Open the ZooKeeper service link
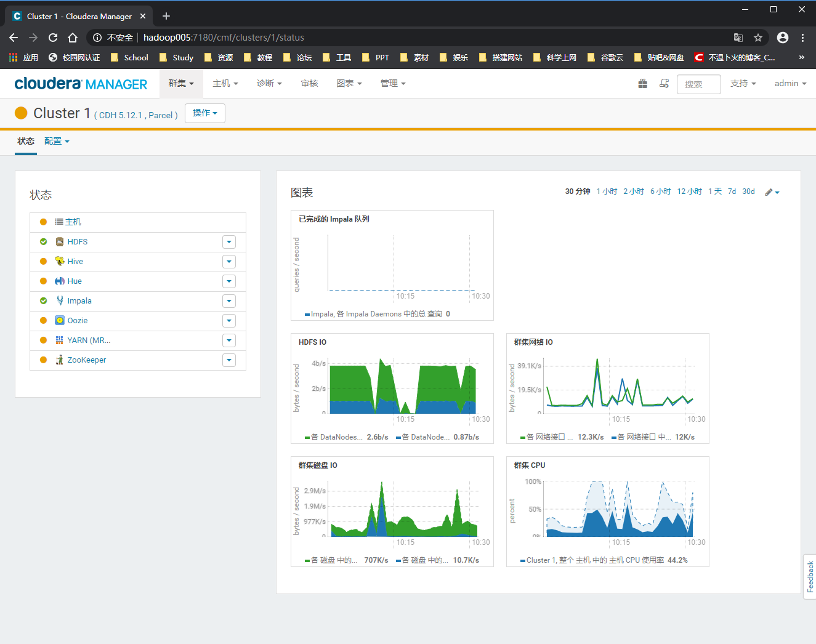Viewport: 816px width, 644px height. click(x=86, y=360)
